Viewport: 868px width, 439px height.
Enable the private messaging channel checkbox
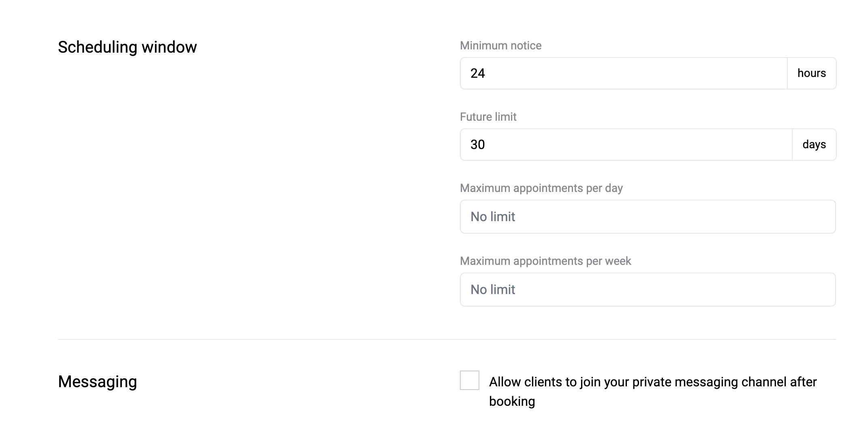point(469,380)
